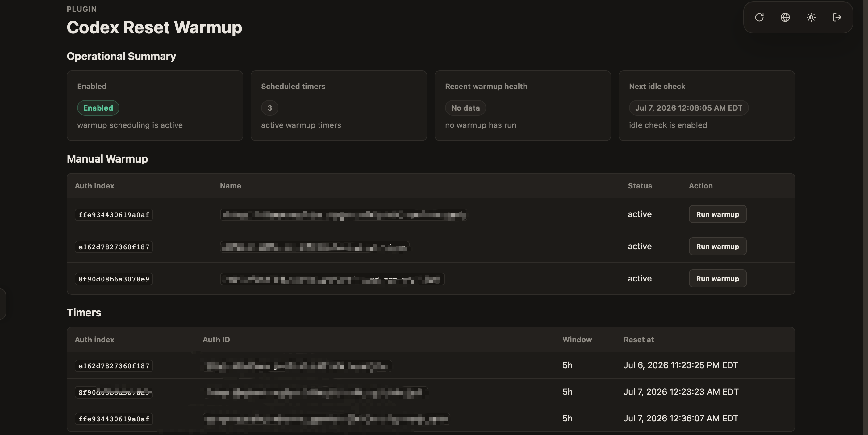The height and width of the screenshot is (435, 868).
Task: Run warmup for 8f90d08b6a3078e9
Action: coord(717,279)
